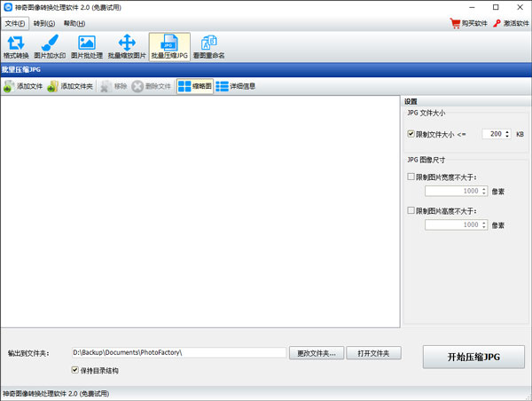Switch to 详细信息 details view
532x401 pixels.
(x=236, y=86)
